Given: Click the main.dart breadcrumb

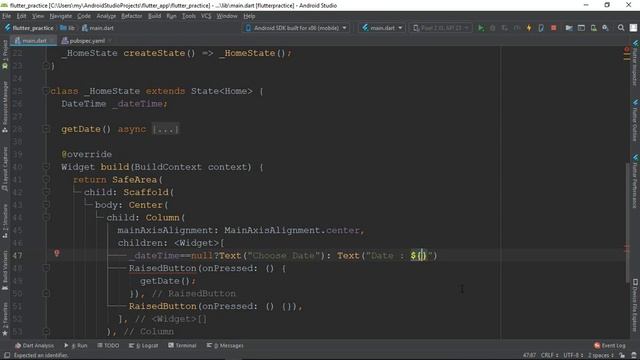Looking at the screenshot, I should click(x=98, y=28).
